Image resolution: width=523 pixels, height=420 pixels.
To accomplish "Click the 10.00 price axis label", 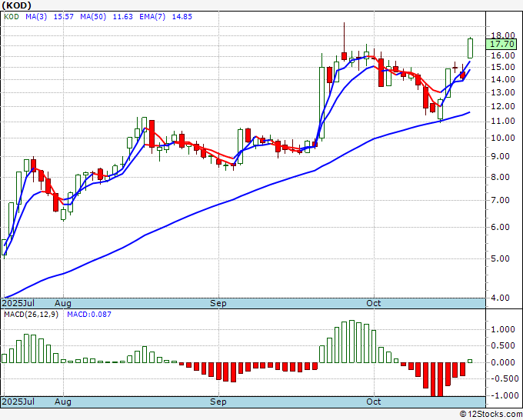I will (503, 138).
